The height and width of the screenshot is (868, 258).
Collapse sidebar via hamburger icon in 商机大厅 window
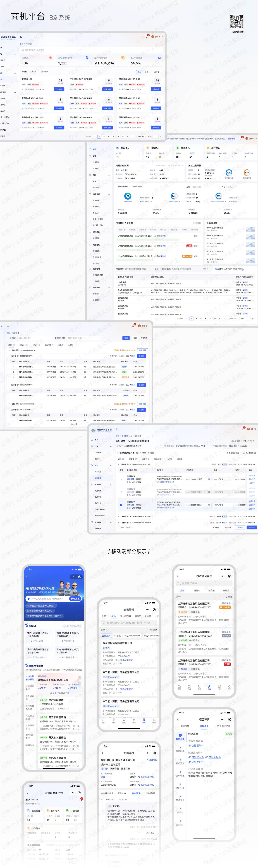pyautogui.click(x=21, y=37)
